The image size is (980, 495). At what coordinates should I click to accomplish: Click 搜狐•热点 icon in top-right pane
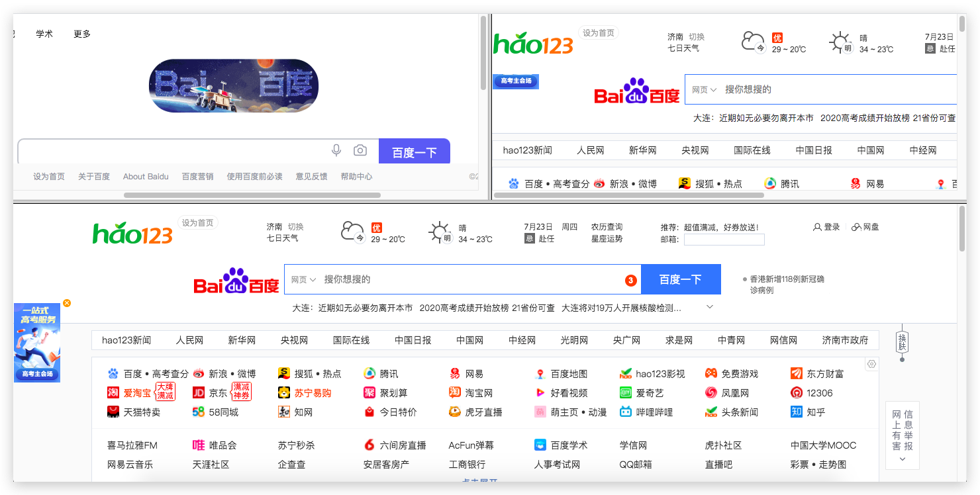pyautogui.click(x=685, y=183)
